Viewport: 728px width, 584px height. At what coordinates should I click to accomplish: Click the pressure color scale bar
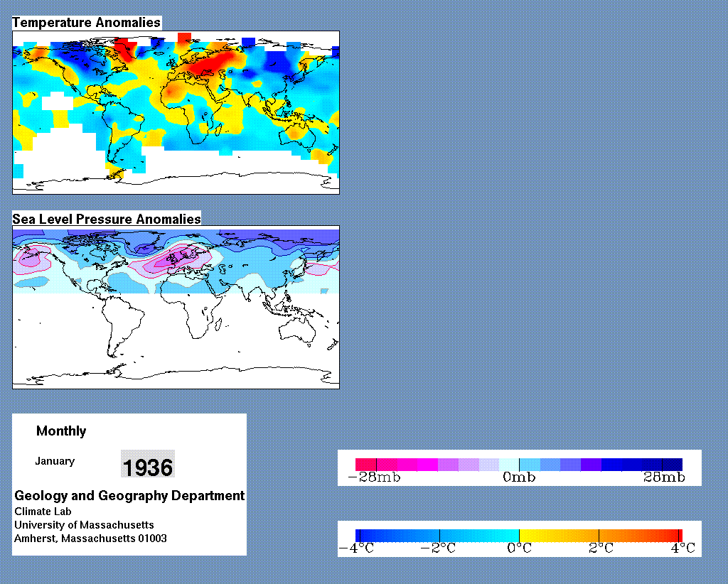click(x=519, y=465)
